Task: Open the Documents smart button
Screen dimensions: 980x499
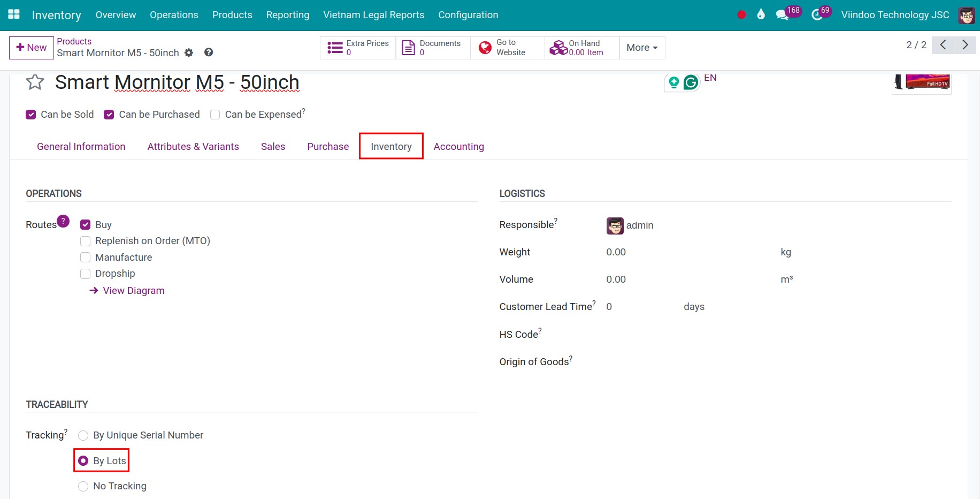Action: (x=433, y=48)
